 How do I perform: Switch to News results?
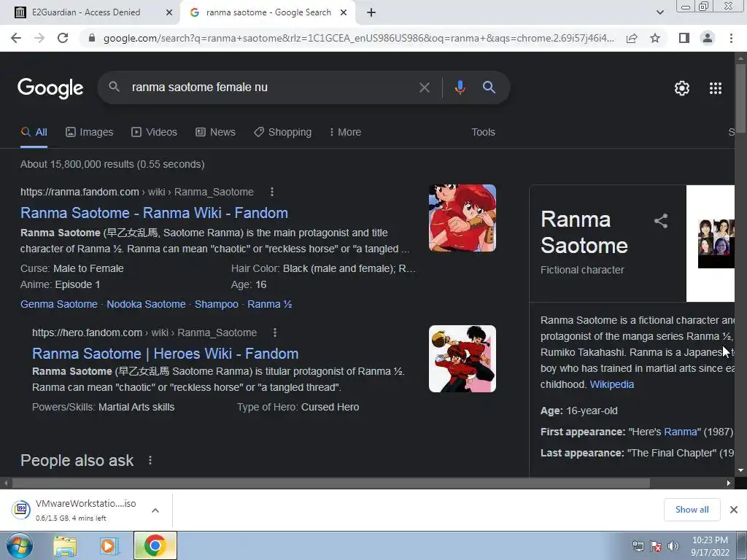pos(215,133)
